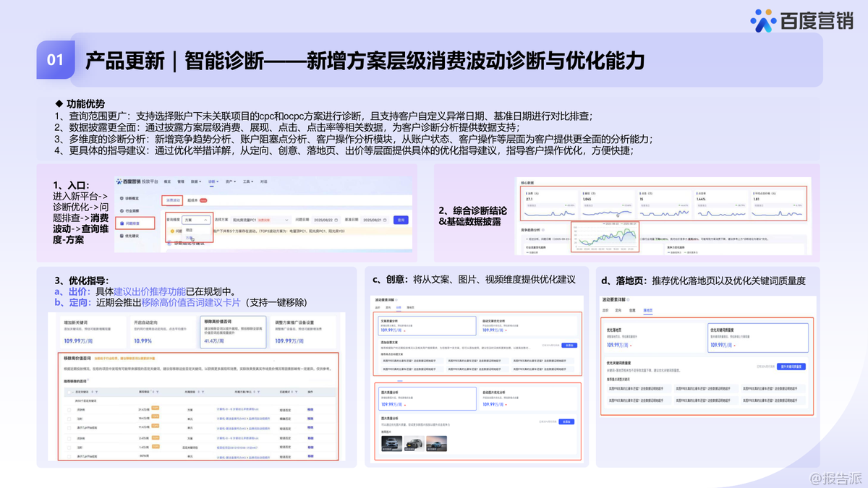The height and width of the screenshot is (488, 868).
Task: Select the 落地页 tab in right panel
Action: coord(649,310)
